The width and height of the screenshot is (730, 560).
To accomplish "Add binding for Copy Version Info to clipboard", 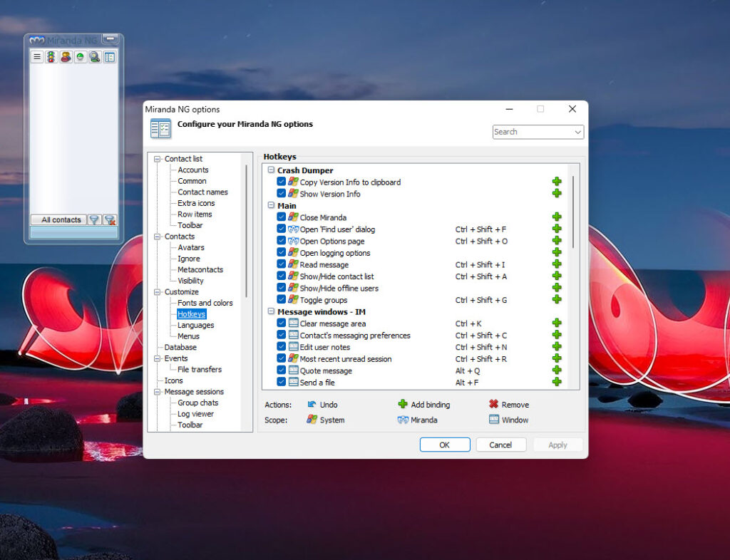I will coord(557,182).
